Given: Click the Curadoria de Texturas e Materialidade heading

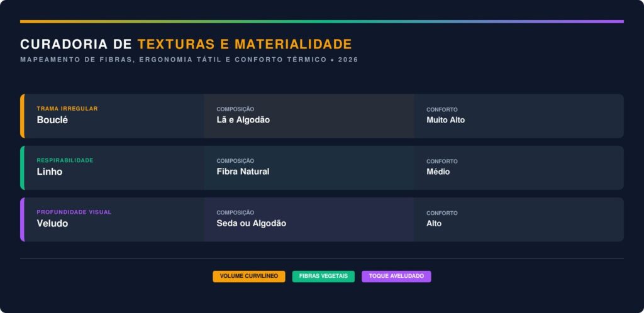Looking at the screenshot, I should click(x=186, y=45).
